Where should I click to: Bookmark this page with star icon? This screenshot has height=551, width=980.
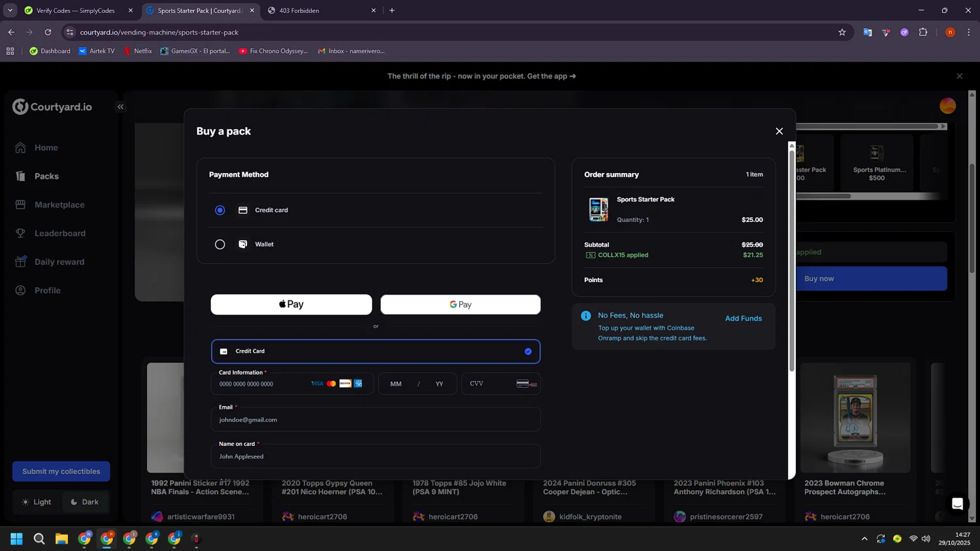click(842, 32)
